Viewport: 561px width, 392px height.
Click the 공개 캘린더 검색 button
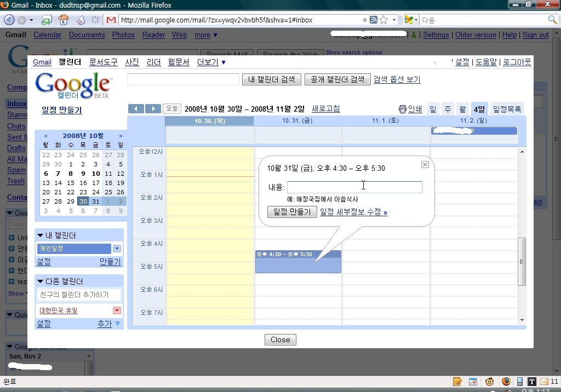click(x=337, y=79)
